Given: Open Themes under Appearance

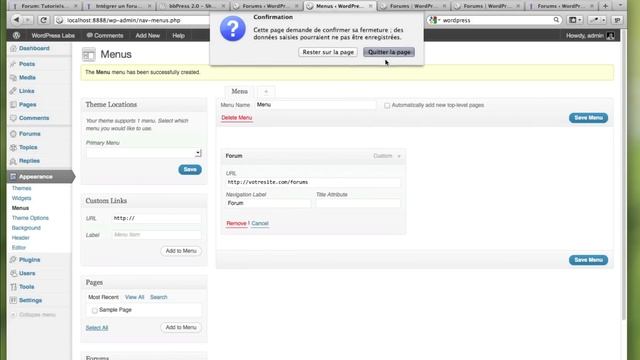Looking at the screenshot, I should (21, 188).
